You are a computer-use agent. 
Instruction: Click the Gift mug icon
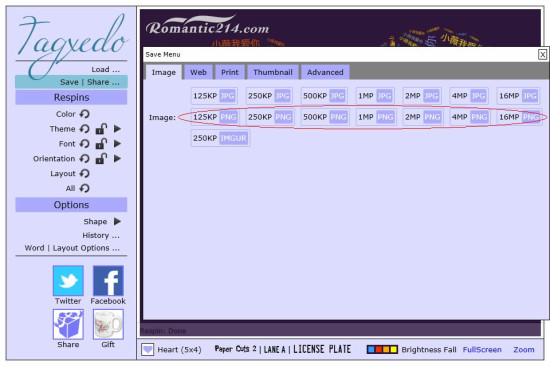[108, 324]
